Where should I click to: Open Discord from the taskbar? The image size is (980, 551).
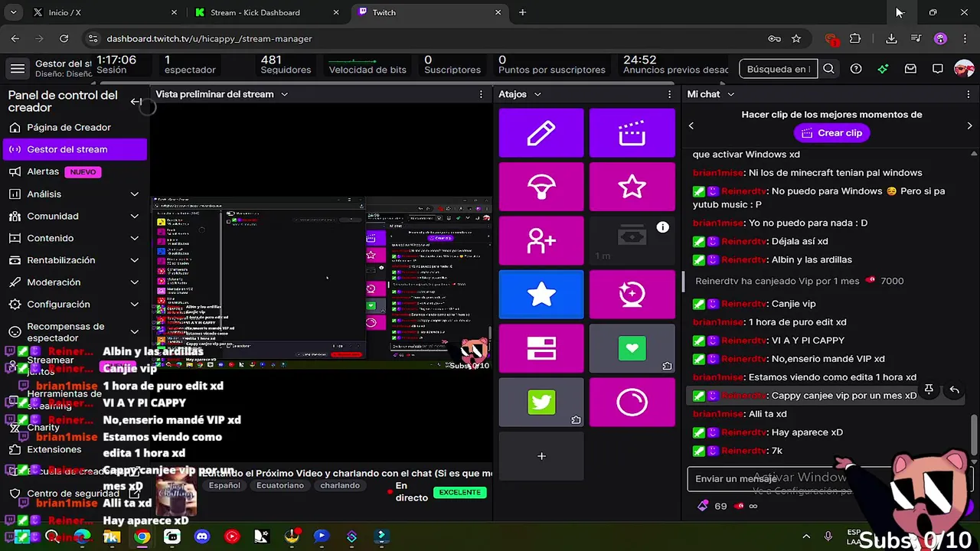pos(201,536)
